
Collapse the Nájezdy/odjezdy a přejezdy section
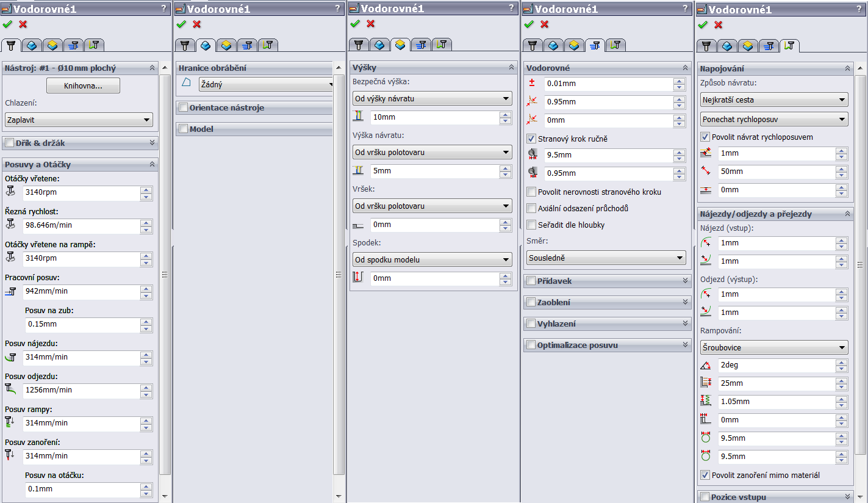pos(847,214)
